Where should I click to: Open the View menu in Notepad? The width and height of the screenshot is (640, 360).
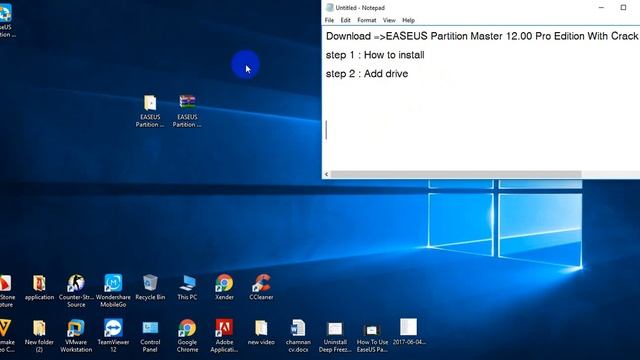(389, 20)
